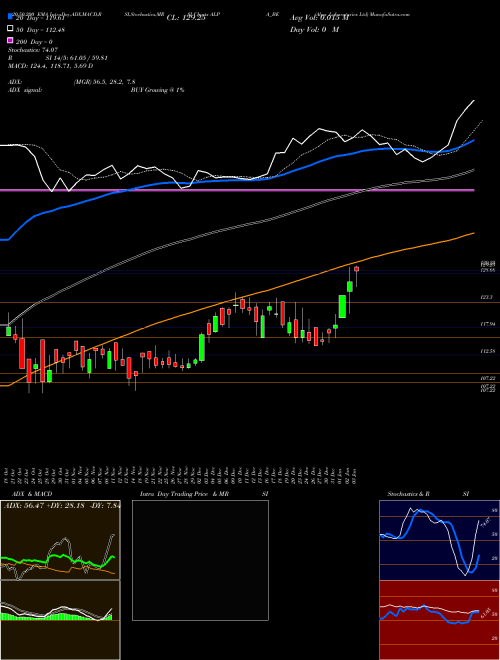Click the 'Avg Vol: 0.015 M' text
500x660 pixels.
tap(319, 18)
